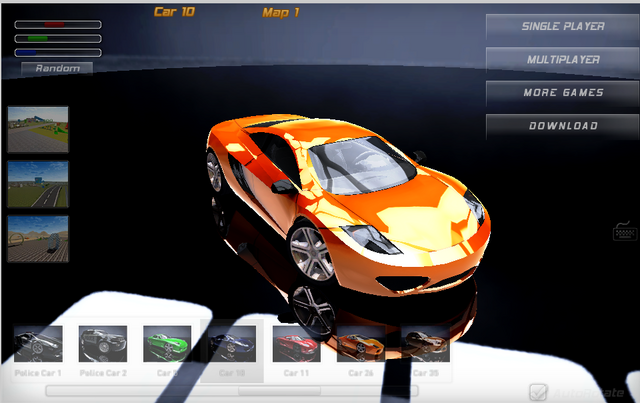Choose the green car thumbnail
Screen dimensions: 640x403
point(167,344)
